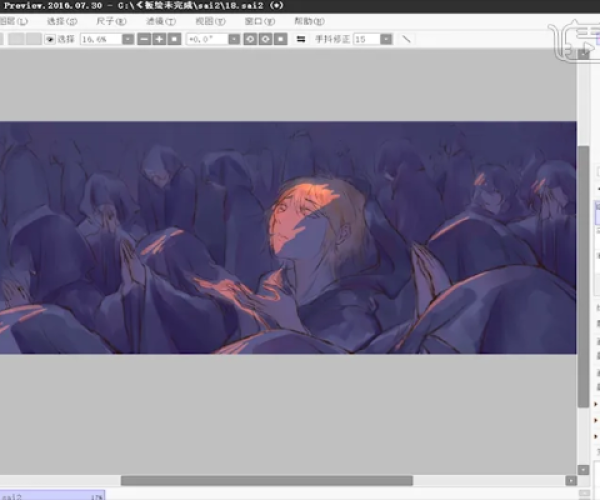This screenshot has height=500, width=600.
Task: Open the 窗口 (Window) menu
Action: click(x=260, y=20)
